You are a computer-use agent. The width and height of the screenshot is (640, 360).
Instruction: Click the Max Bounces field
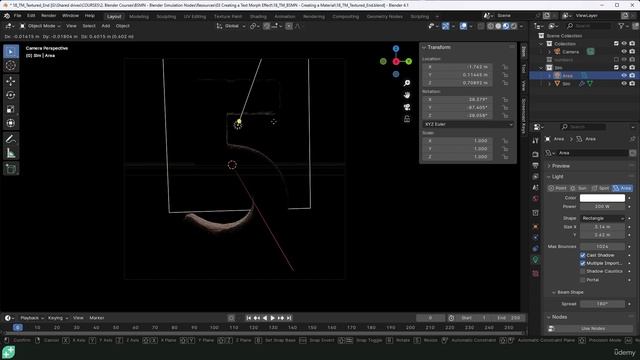coord(602,247)
